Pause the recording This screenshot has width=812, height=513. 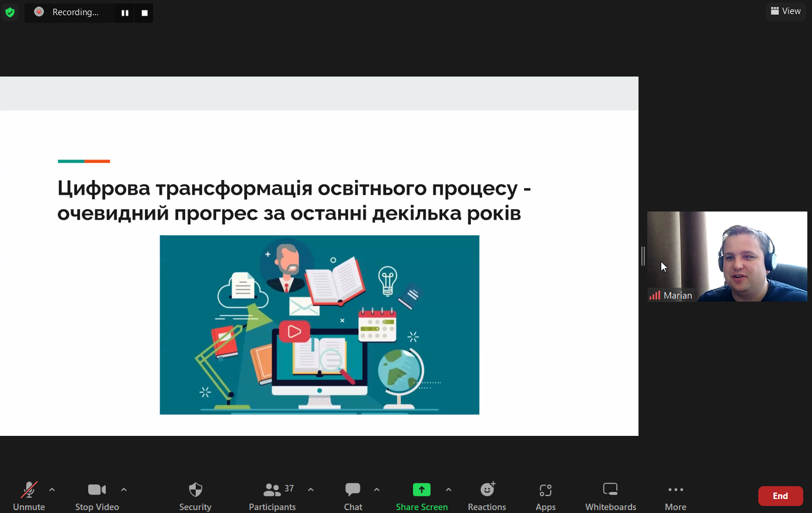(125, 13)
